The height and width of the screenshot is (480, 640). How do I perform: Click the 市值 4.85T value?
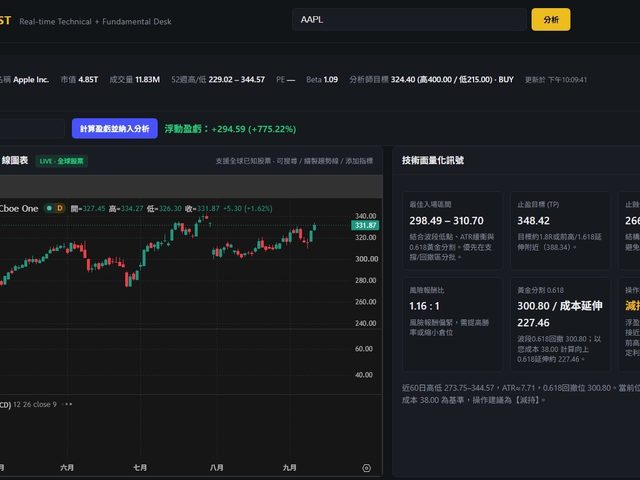tap(79, 80)
